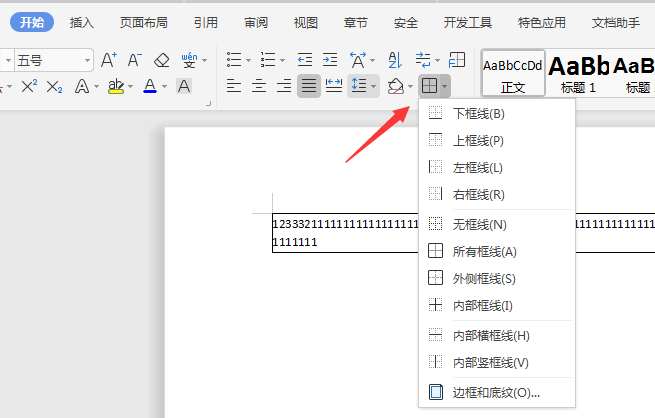655x418 pixels.
Task: Open the 特色应用 tab
Action: point(542,23)
